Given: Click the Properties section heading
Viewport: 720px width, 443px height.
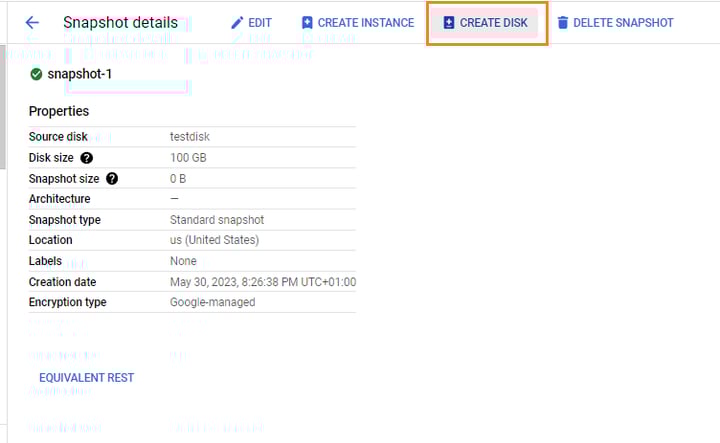Looking at the screenshot, I should click(x=59, y=111).
